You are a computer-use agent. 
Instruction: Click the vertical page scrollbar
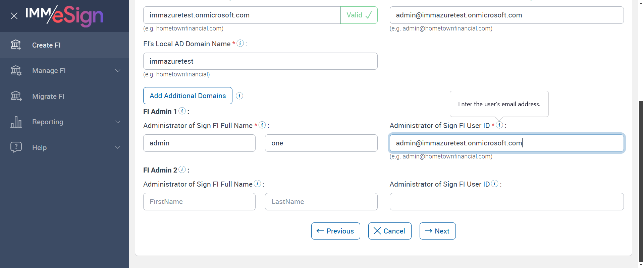(641, 181)
